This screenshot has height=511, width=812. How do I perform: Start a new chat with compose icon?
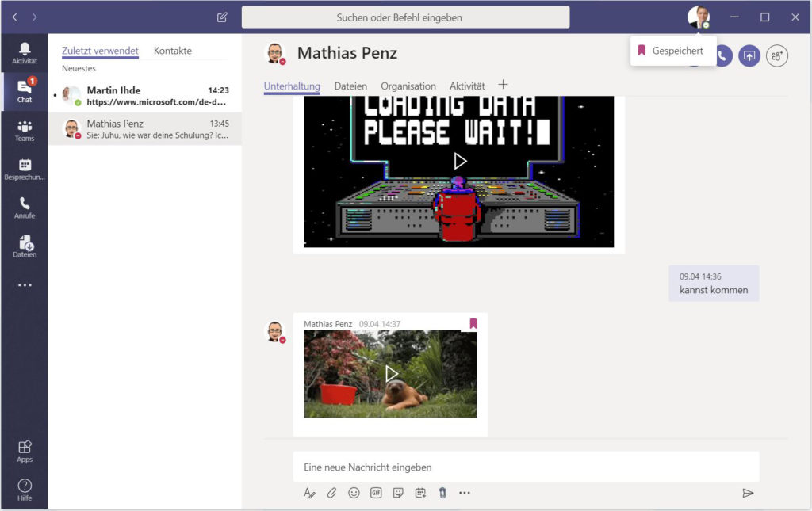pyautogui.click(x=222, y=17)
